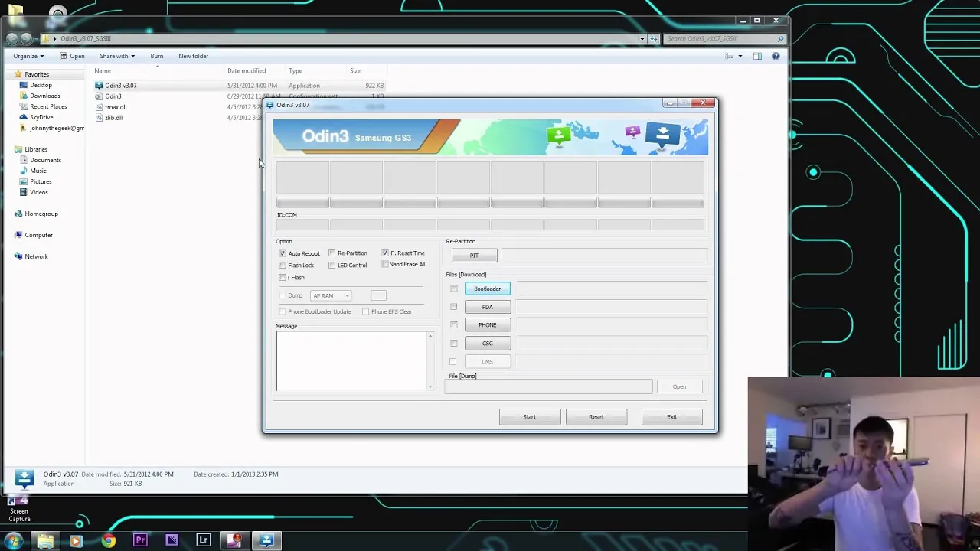This screenshot has width=980, height=551.
Task: Open Explorer help icon
Action: point(776,56)
